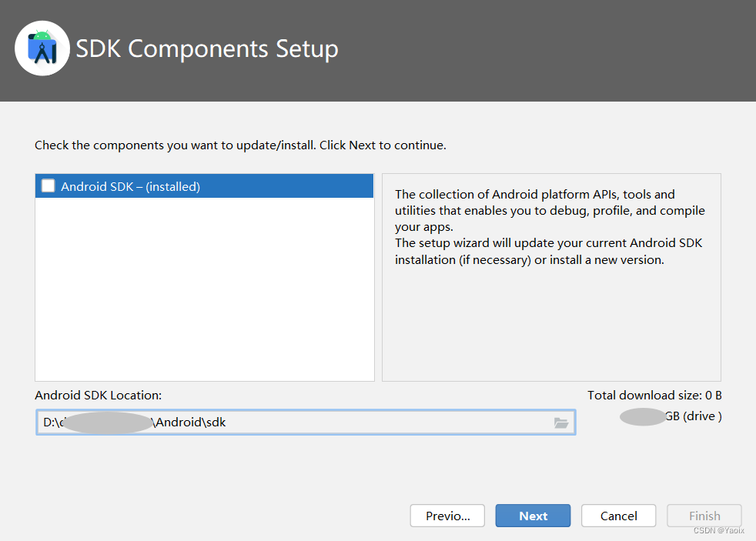The height and width of the screenshot is (541, 756).
Task: Click the 'SDK Components Setup' heading
Action: pos(207,48)
